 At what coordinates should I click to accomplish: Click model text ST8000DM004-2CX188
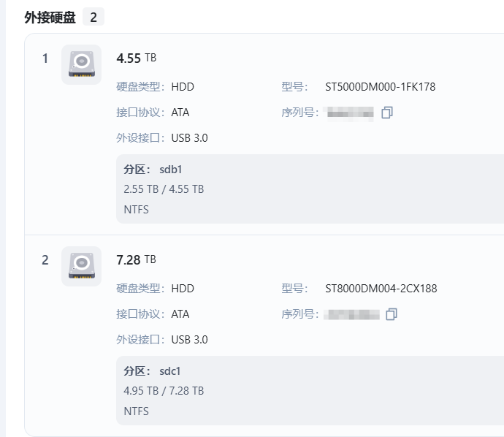point(381,289)
